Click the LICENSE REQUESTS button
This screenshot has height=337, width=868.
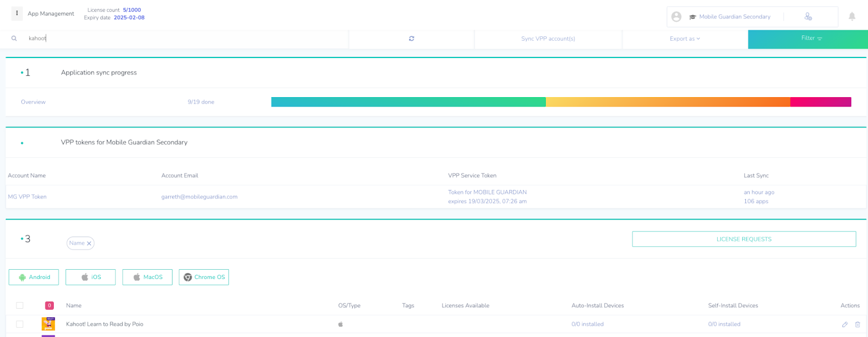click(743, 239)
